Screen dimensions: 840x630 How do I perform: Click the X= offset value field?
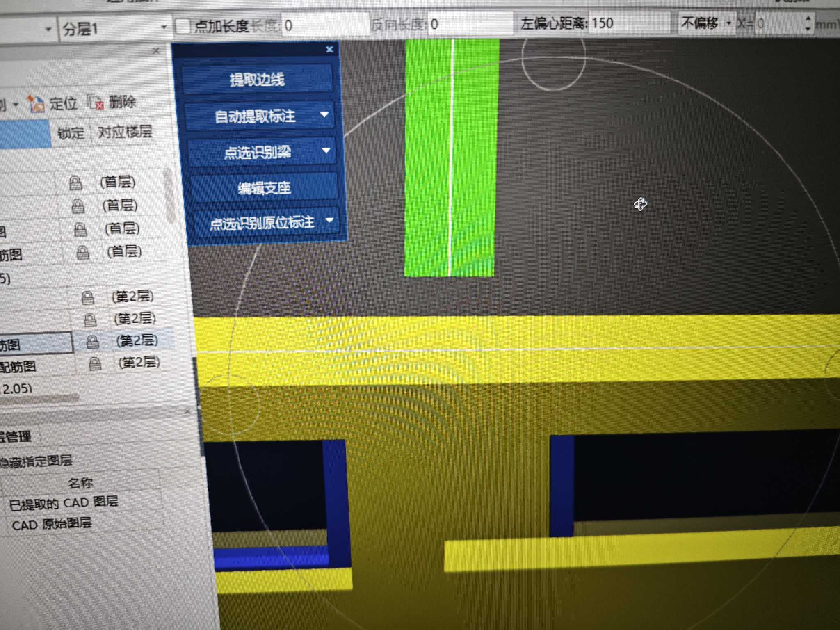coord(778,24)
